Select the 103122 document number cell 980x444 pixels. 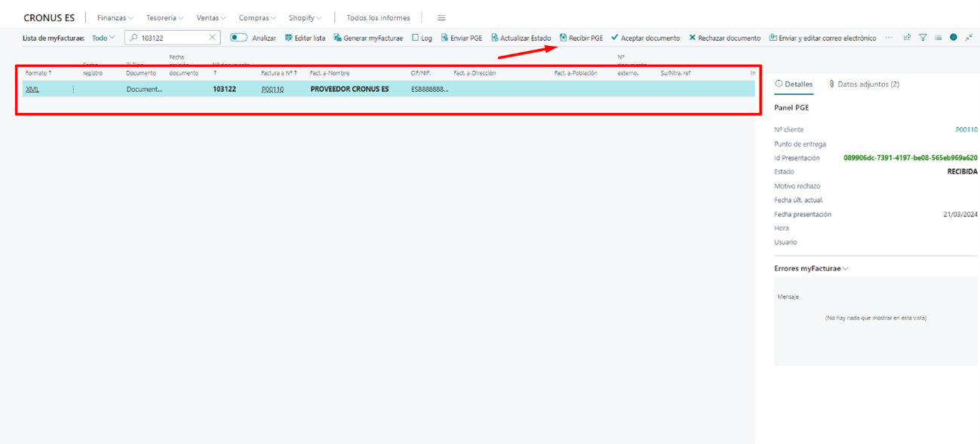coord(224,89)
